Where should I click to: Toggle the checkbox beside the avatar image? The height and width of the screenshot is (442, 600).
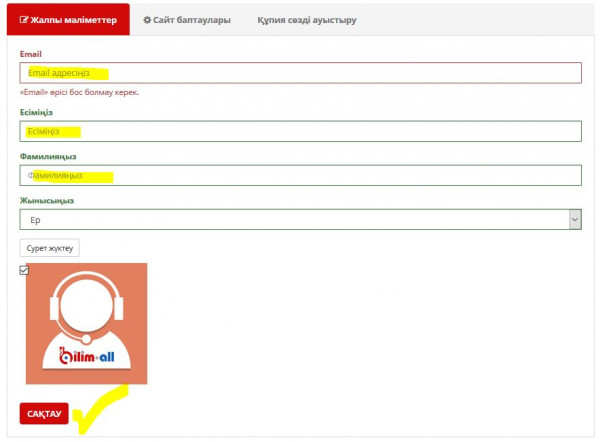[x=24, y=270]
